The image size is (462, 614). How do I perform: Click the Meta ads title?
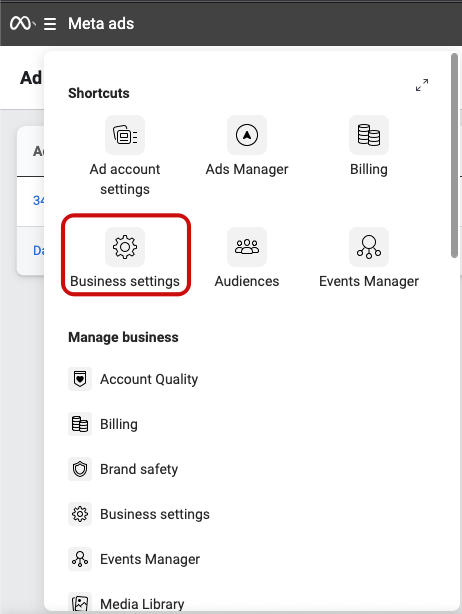tap(101, 23)
